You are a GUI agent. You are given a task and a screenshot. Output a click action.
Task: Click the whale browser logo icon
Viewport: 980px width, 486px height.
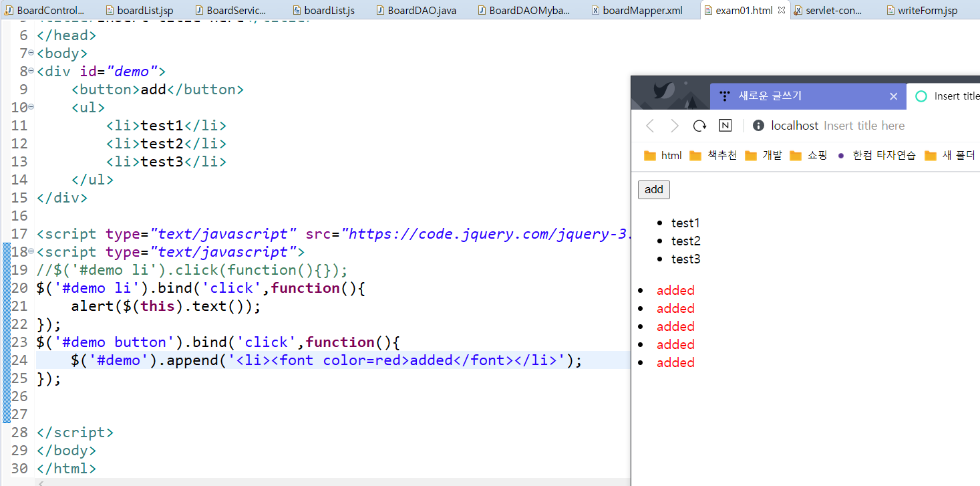pos(663,92)
